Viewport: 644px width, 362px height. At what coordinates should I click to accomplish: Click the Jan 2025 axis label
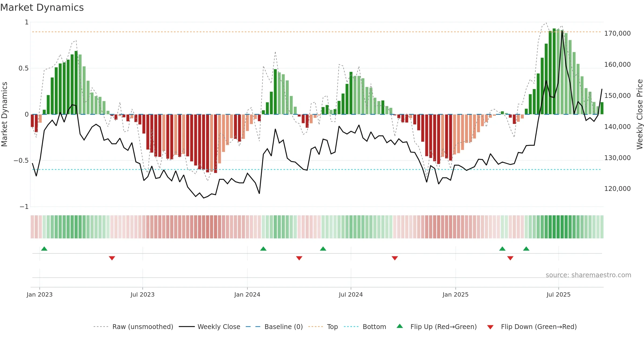pyautogui.click(x=455, y=294)
